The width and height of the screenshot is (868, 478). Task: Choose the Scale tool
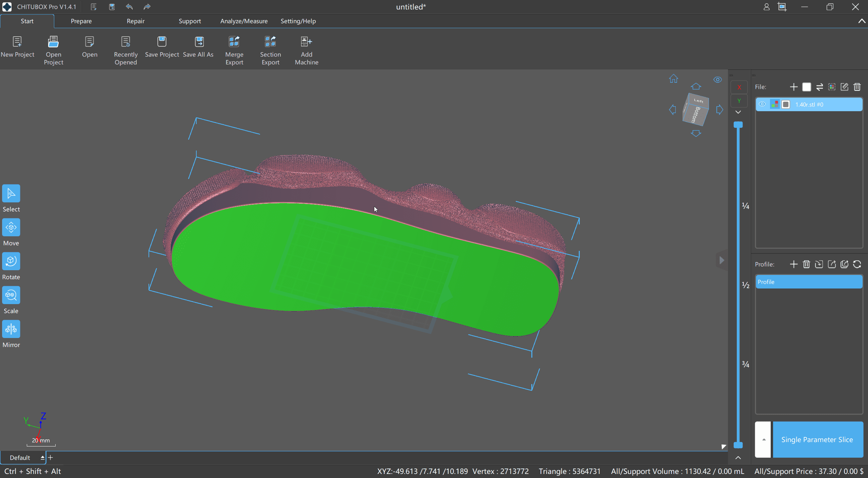click(11, 295)
